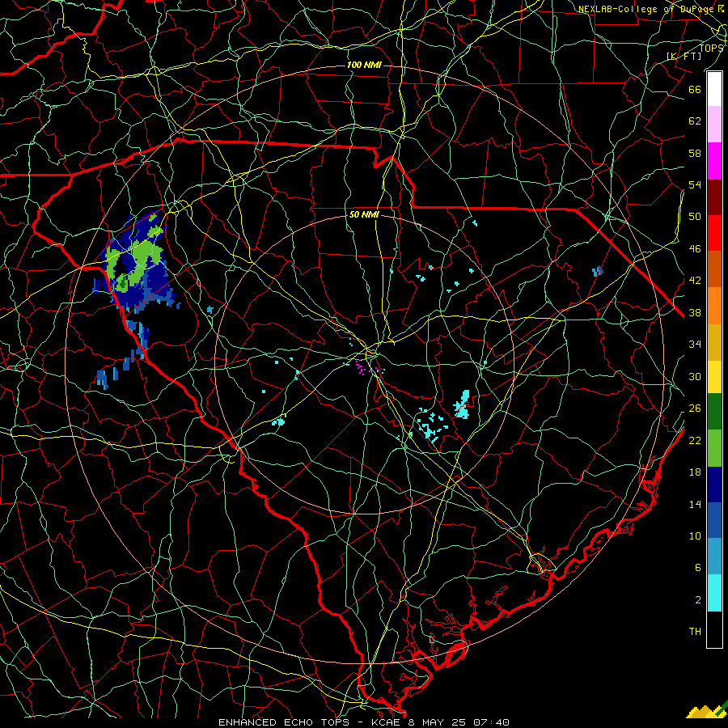Select the bright red legend swatch
The width and height of the screenshot is (728, 728).
tap(714, 233)
